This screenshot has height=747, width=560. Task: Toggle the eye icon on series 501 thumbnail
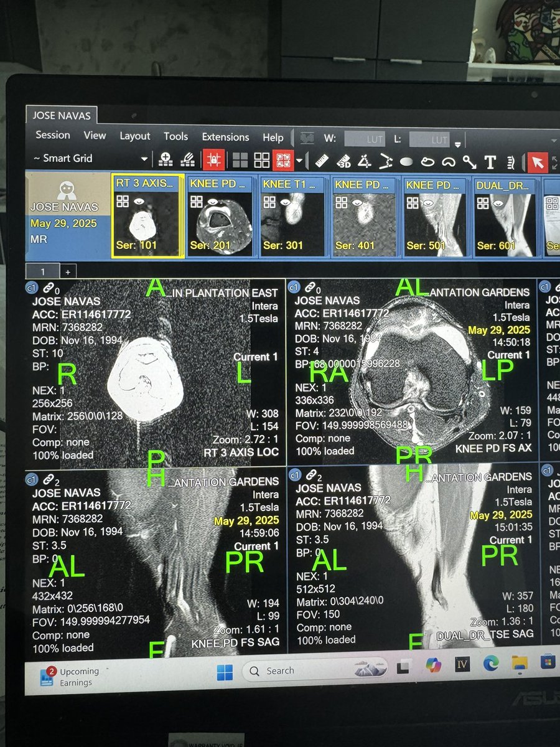[429, 202]
